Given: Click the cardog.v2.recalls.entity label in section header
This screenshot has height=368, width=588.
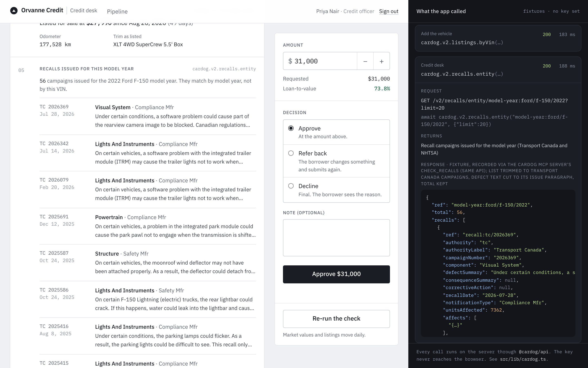Looking at the screenshot, I should coord(224,69).
